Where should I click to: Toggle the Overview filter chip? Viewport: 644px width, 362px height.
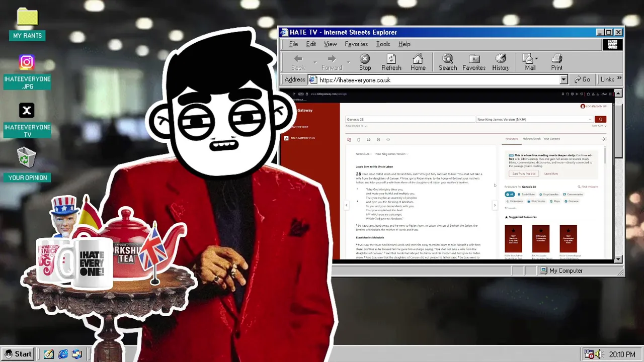(x=572, y=201)
